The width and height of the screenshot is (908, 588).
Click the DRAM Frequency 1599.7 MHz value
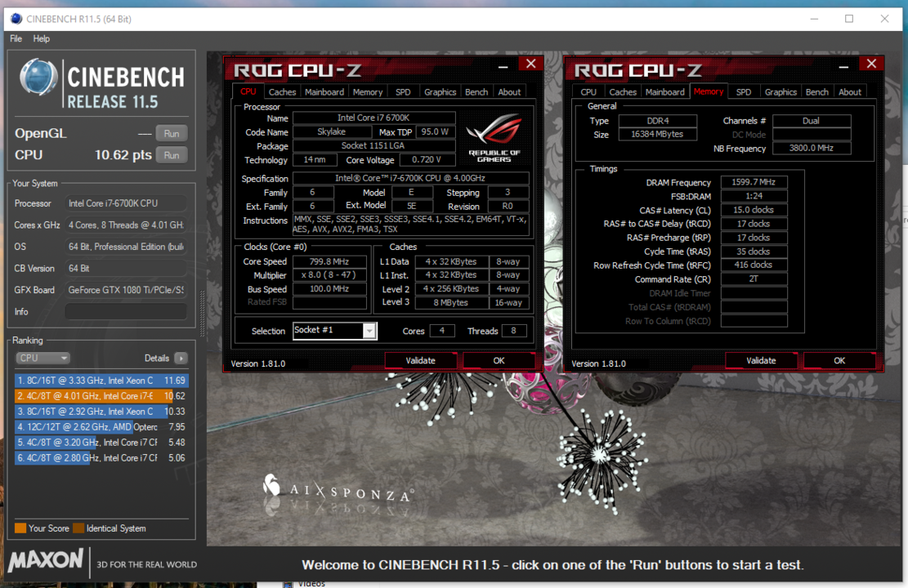pyautogui.click(x=754, y=182)
